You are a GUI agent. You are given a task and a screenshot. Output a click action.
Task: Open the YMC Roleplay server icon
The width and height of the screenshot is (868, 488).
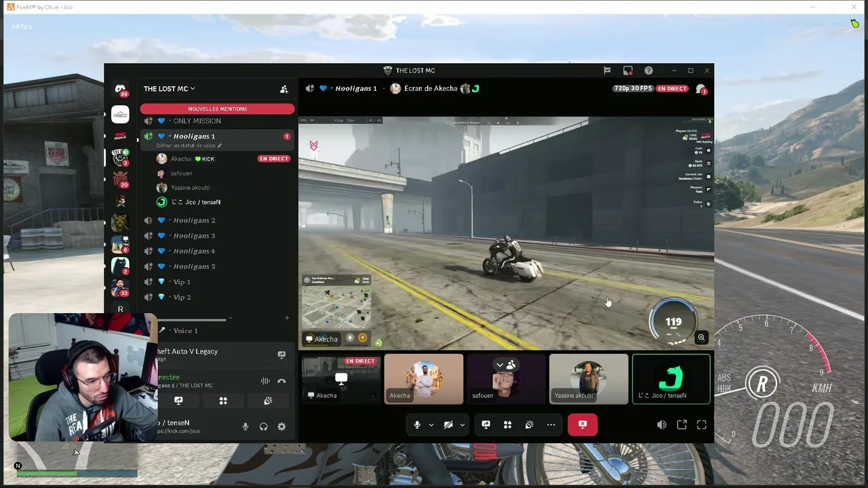tap(120, 136)
